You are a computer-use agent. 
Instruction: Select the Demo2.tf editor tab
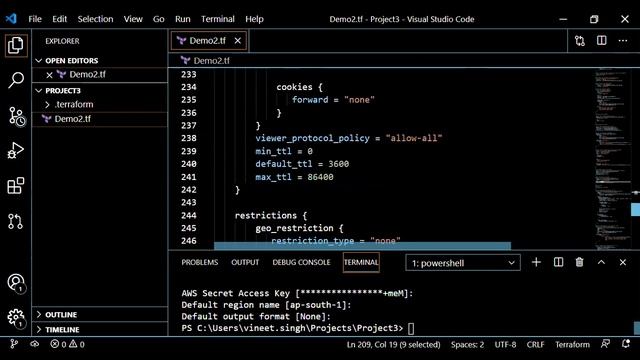[209, 40]
